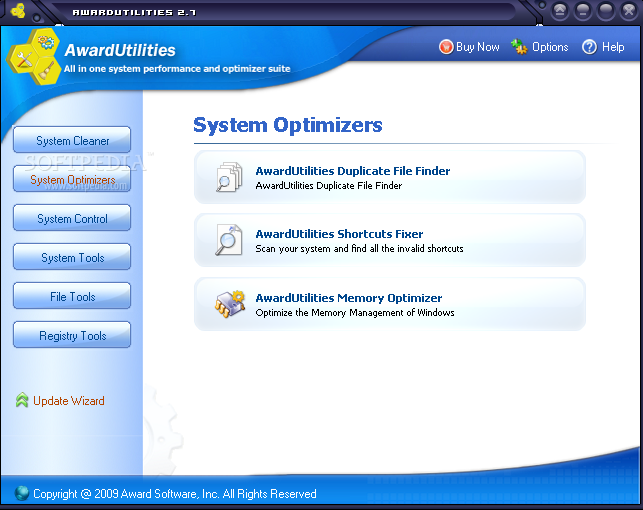This screenshot has height=510, width=643.
Task: Click the Shortcuts Fixer magnifier icon
Action: (x=229, y=240)
